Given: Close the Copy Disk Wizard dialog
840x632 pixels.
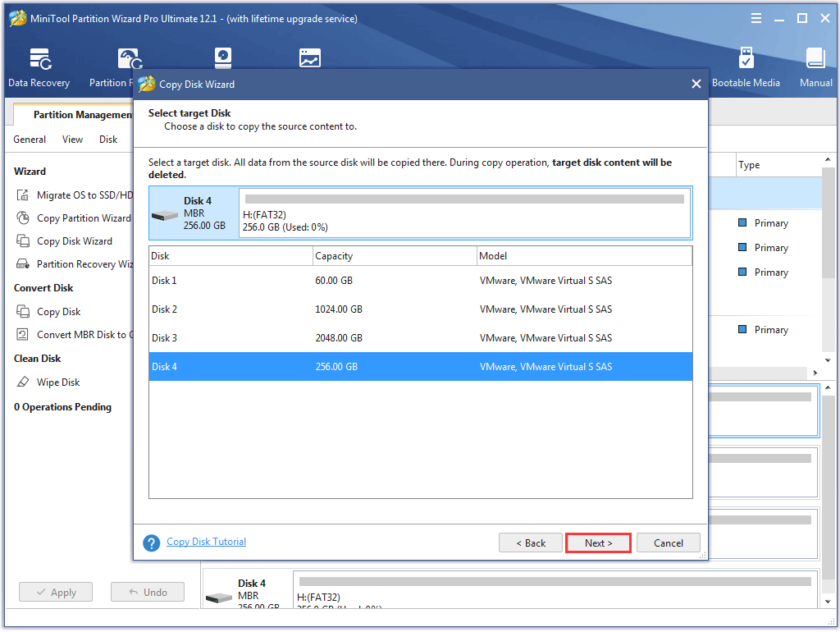Looking at the screenshot, I should [696, 85].
